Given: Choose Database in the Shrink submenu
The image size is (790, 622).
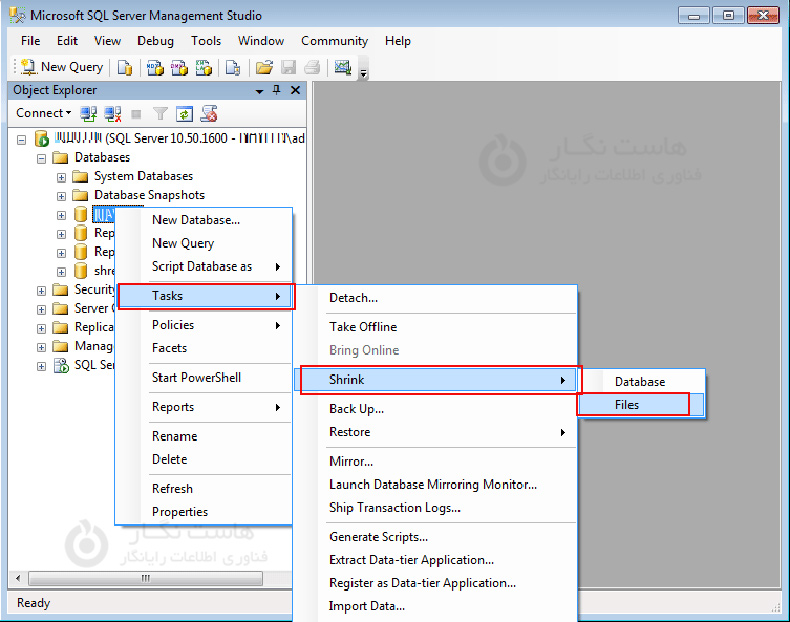Looking at the screenshot, I should click(x=639, y=382).
